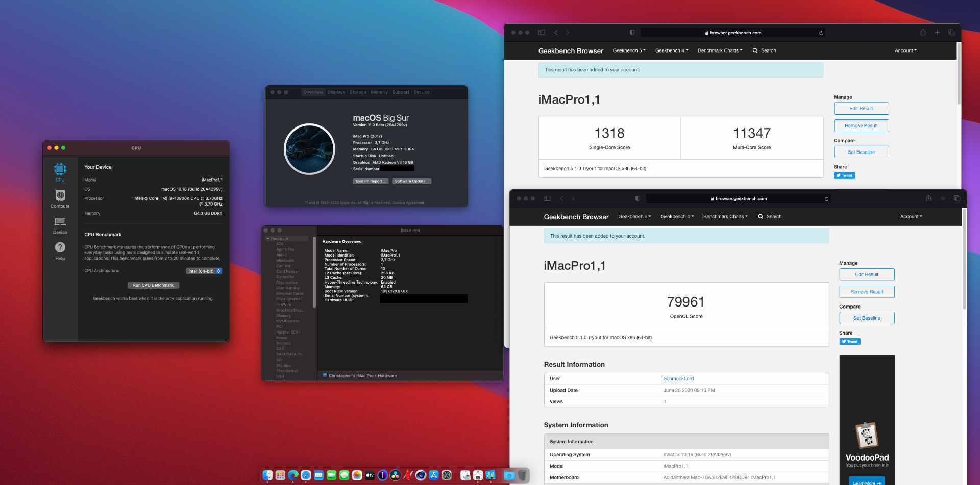The width and height of the screenshot is (980, 485).
Task: Open Finder from the dock
Action: pyautogui.click(x=267, y=475)
